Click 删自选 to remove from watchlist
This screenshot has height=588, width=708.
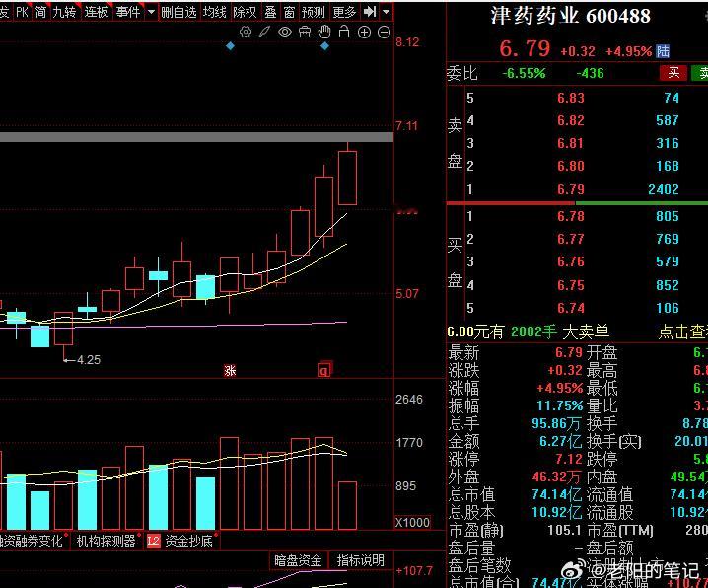(178, 12)
